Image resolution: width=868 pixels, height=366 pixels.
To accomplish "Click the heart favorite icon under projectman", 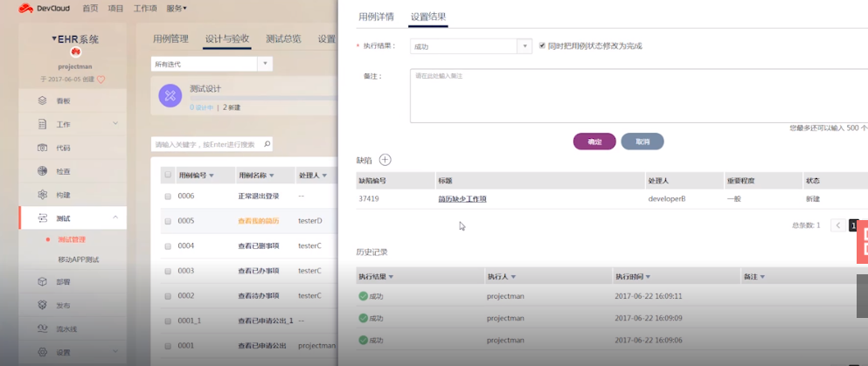I will click(x=101, y=79).
